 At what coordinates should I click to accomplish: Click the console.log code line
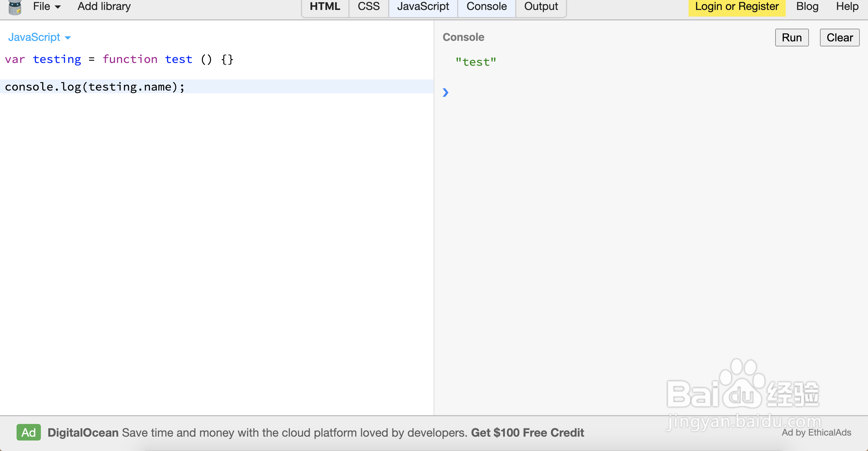[217, 87]
